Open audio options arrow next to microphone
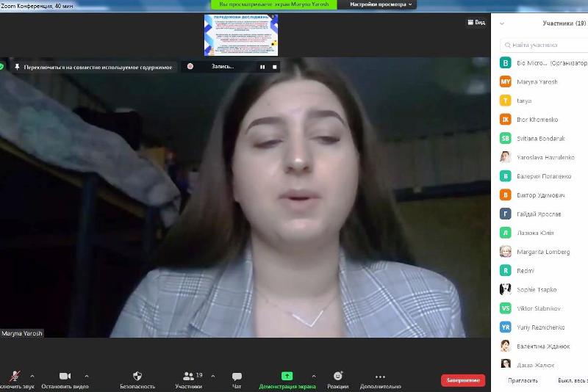 tap(32, 376)
